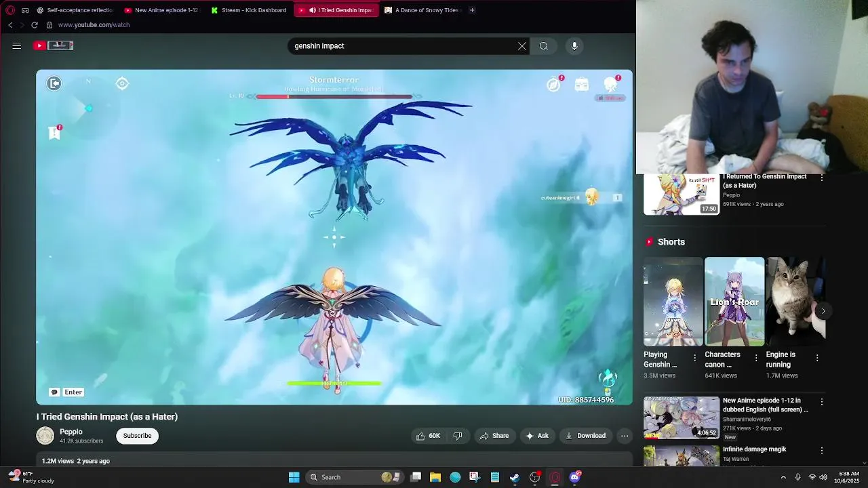Expand description at 1.2M views text
868x488 pixels.
[76, 461]
